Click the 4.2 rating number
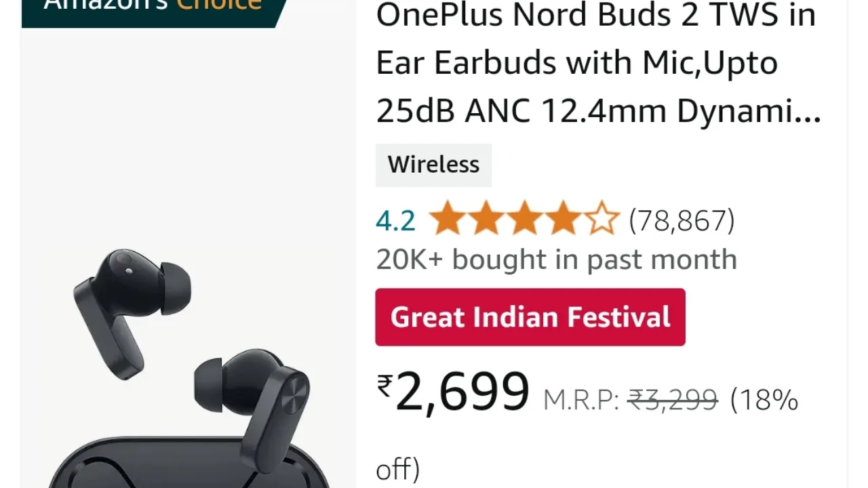Screen dimensions: 868x488 (x=395, y=221)
